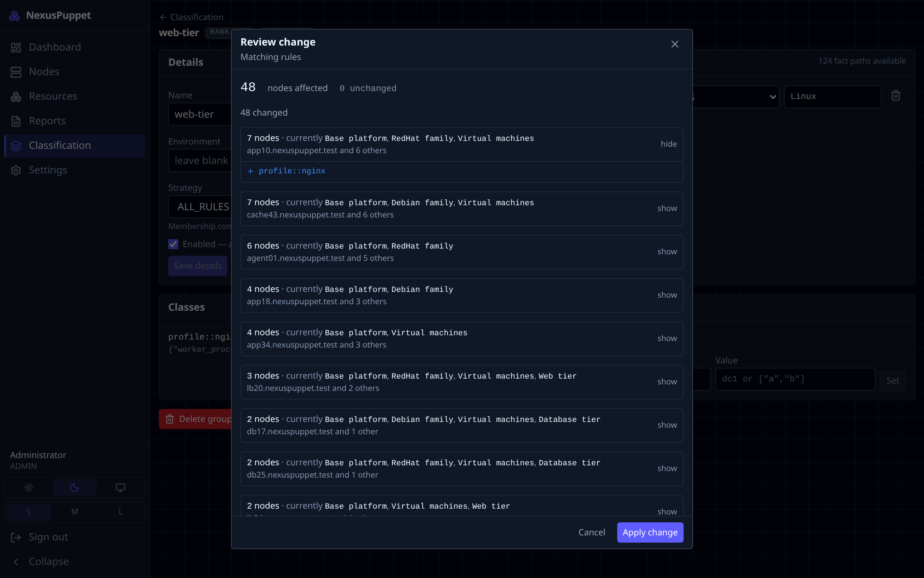
Task: Show details for lb20.nexuspuppet.test group
Action: point(667,381)
